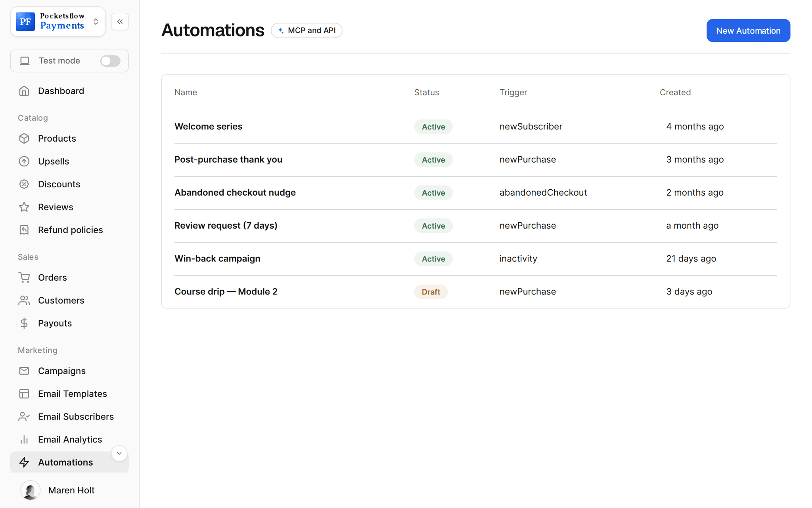
Task: Open Maren Holt's profile avatar
Action: click(x=31, y=490)
